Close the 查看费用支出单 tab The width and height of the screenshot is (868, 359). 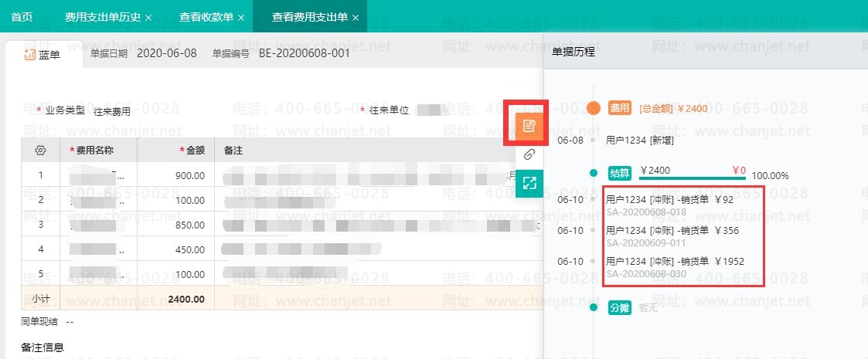356,17
